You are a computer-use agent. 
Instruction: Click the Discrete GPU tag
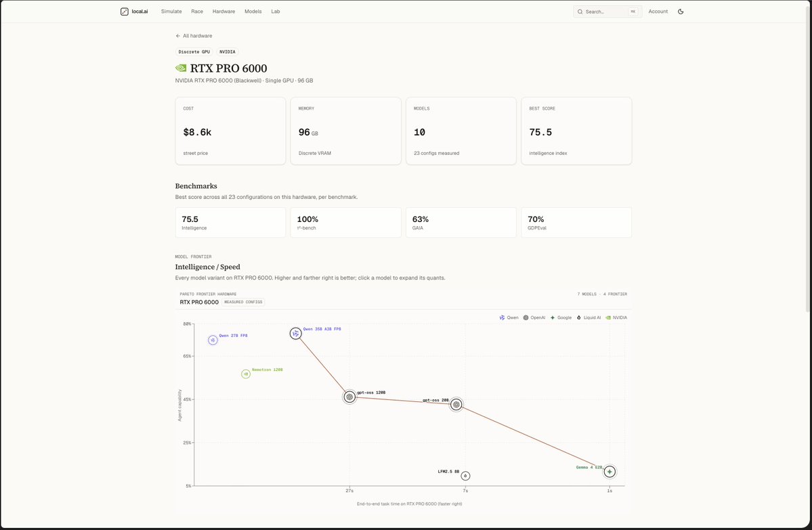(x=194, y=51)
